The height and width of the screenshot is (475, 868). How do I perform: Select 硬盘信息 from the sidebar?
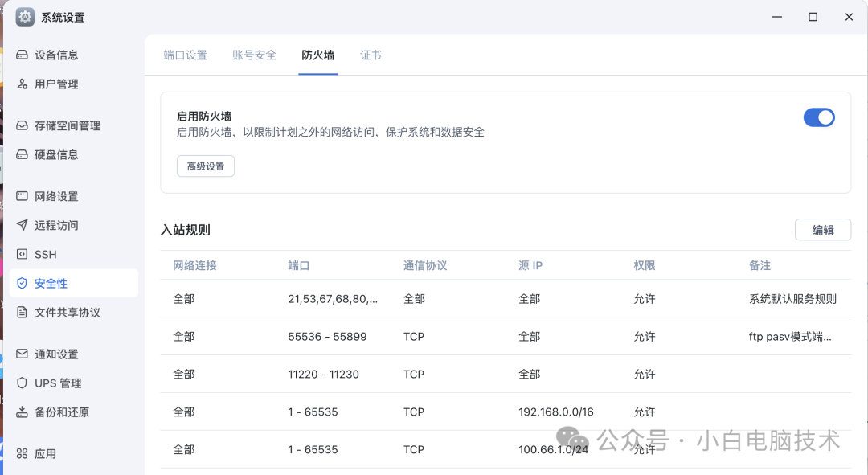click(74, 154)
